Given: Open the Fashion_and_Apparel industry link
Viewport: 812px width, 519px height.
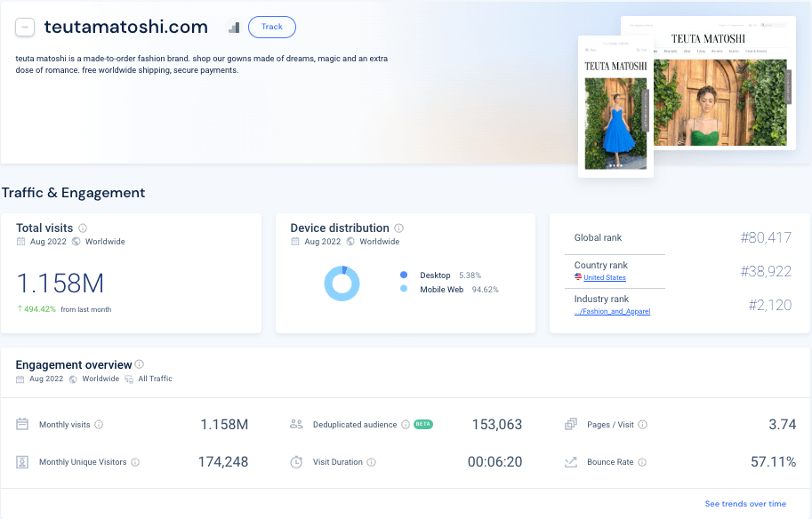Looking at the screenshot, I should tap(612, 311).
